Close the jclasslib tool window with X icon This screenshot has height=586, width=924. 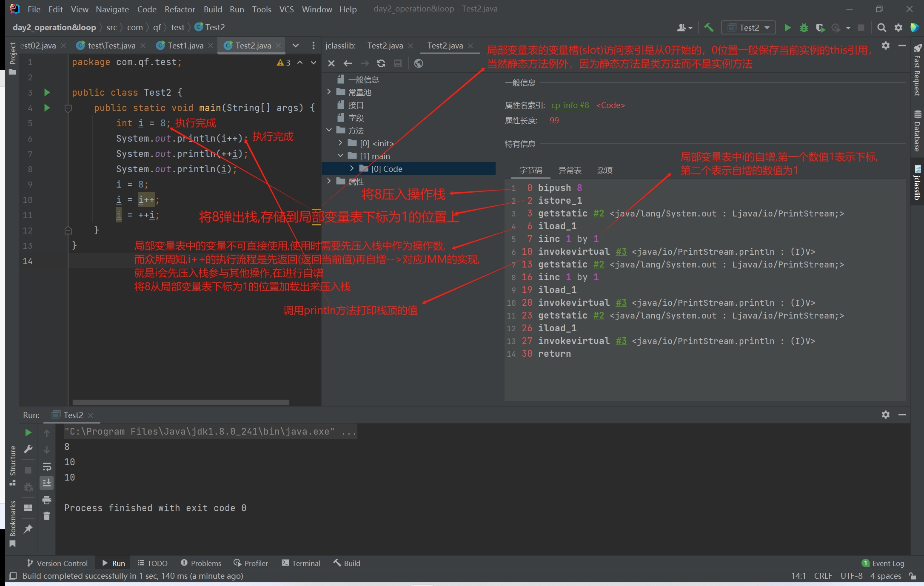point(331,63)
